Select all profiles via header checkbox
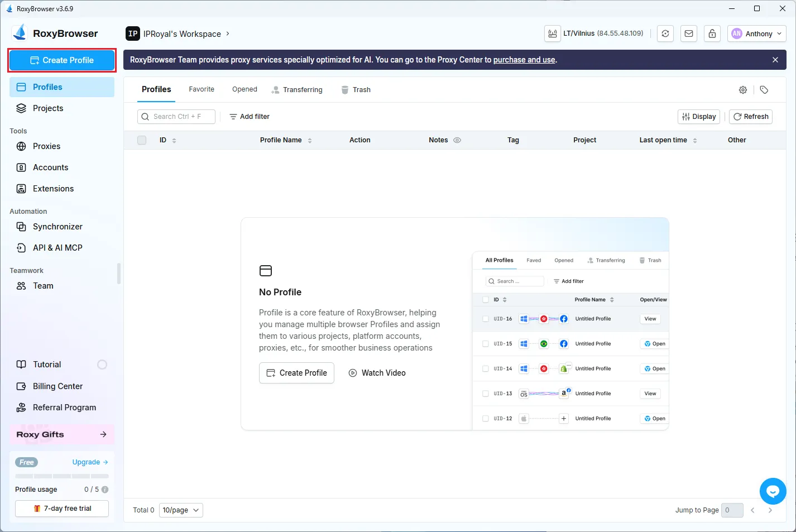 [141, 140]
